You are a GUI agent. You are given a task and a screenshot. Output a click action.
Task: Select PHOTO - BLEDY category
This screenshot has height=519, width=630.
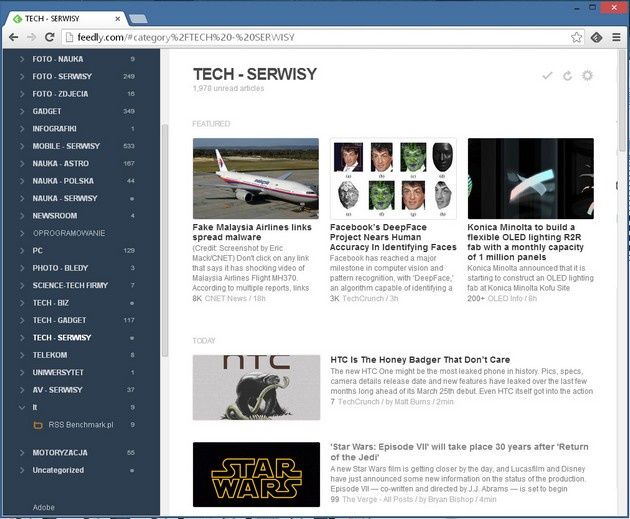coord(60,268)
